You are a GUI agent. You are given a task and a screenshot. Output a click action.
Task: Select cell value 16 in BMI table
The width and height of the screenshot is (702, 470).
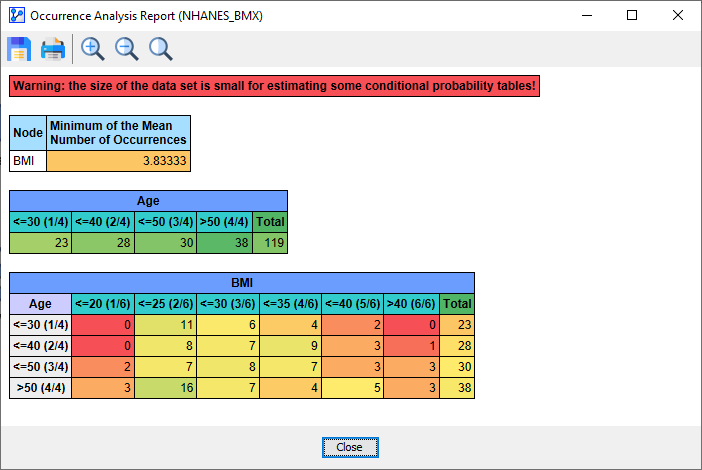pos(165,388)
